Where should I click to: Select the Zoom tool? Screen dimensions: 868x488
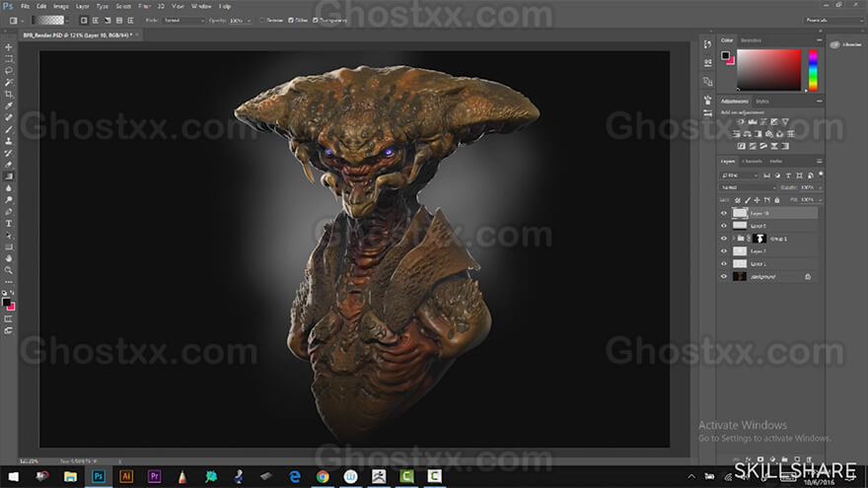coord(8,270)
